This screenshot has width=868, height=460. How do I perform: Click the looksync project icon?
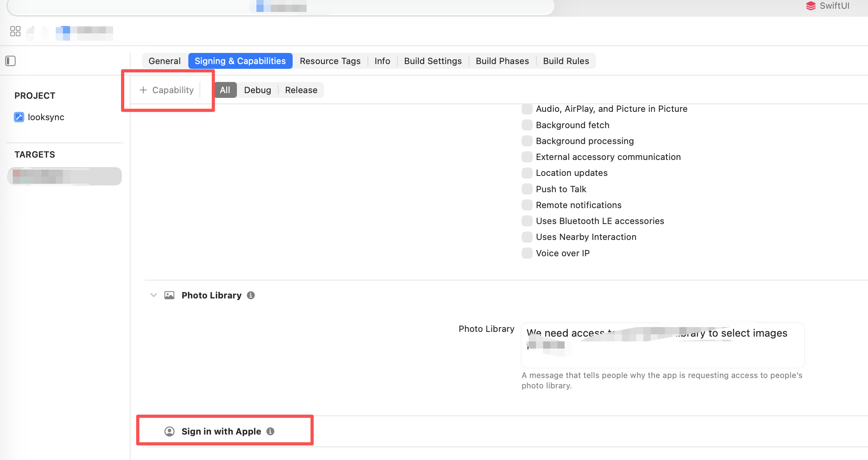tap(19, 117)
